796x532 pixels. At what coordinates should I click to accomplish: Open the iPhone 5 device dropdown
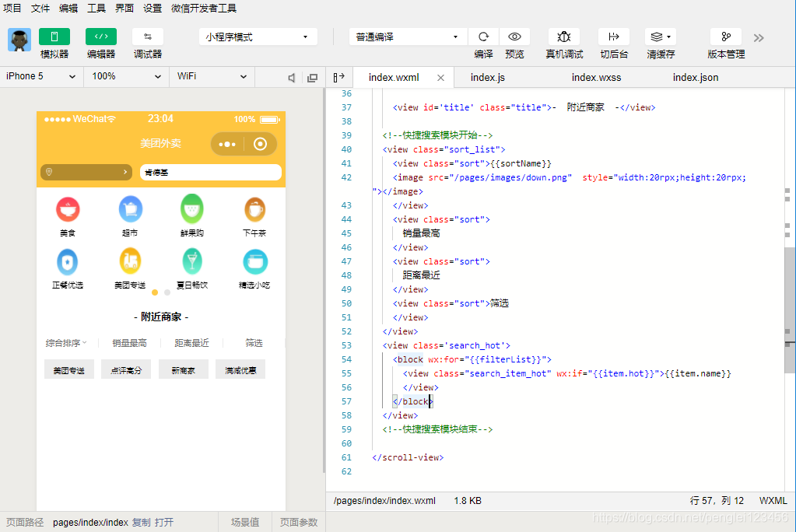[x=41, y=76]
